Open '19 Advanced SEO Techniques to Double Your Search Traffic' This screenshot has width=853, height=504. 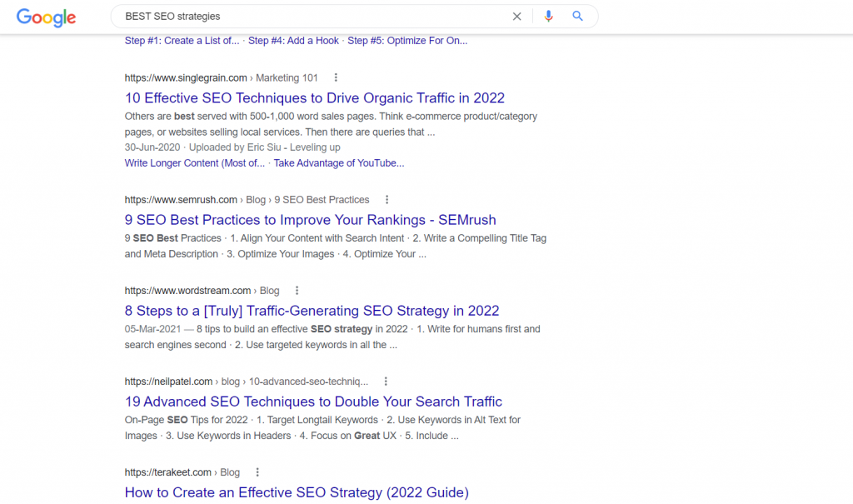tap(313, 402)
